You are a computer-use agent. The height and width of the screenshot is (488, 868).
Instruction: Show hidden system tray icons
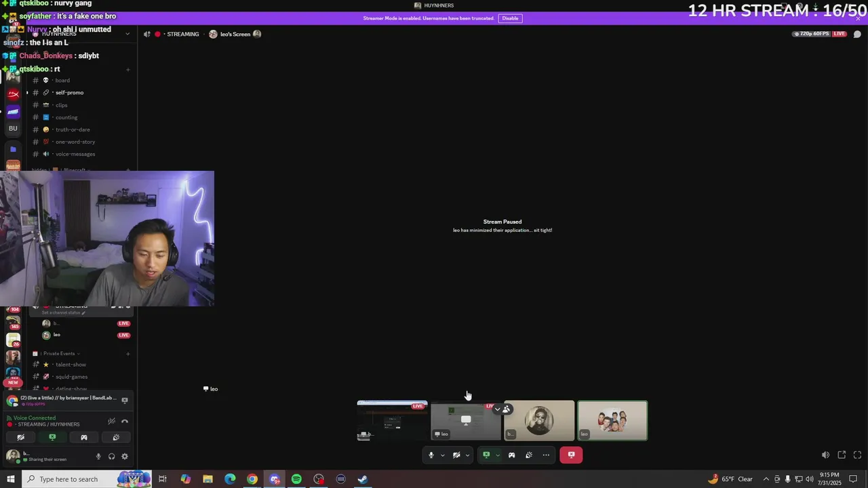pos(766,479)
